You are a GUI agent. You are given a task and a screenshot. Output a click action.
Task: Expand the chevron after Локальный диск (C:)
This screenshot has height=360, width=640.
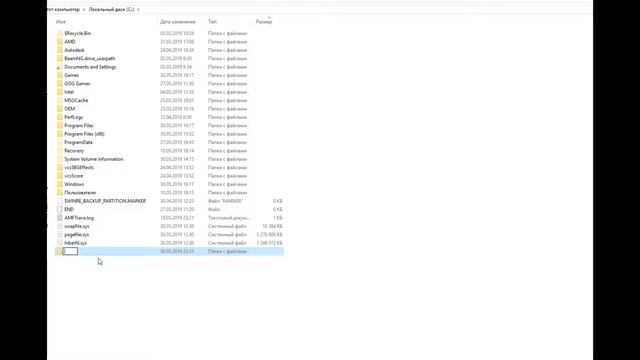[138, 9]
